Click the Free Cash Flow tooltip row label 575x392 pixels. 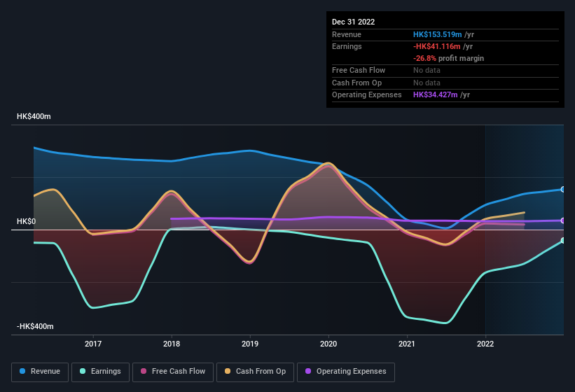[x=359, y=70]
